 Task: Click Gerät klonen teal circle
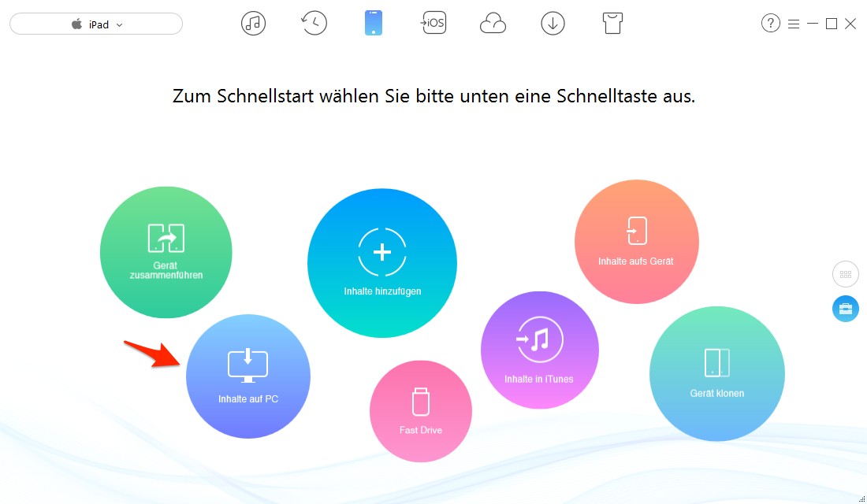coord(717,373)
